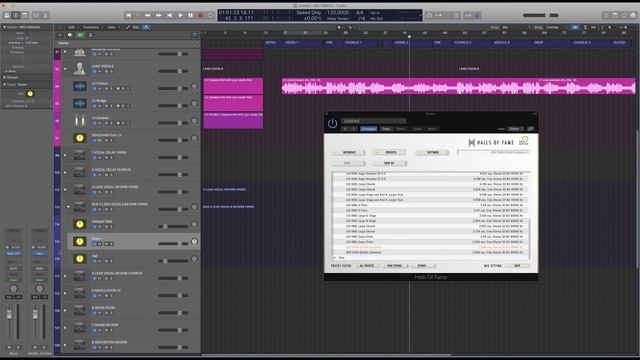Open the Library from the control bar icon
Image resolution: width=640 pixels, height=360 pixels.
7,16
